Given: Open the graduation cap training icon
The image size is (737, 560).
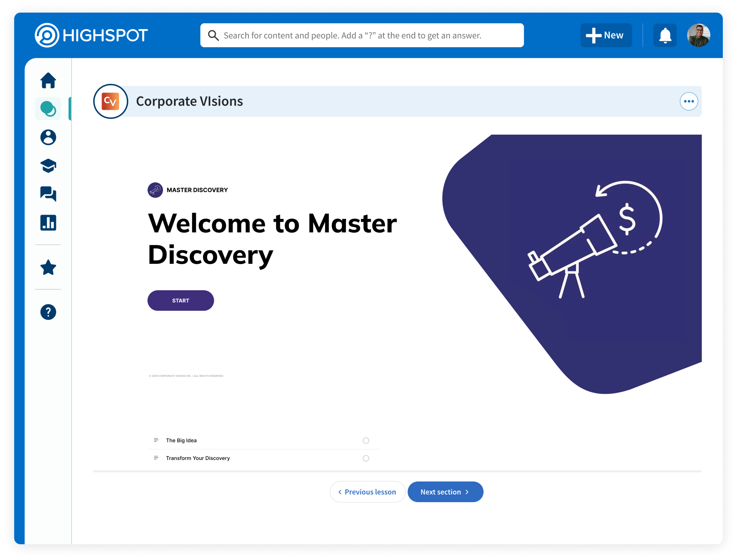Looking at the screenshot, I should click(x=48, y=166).
